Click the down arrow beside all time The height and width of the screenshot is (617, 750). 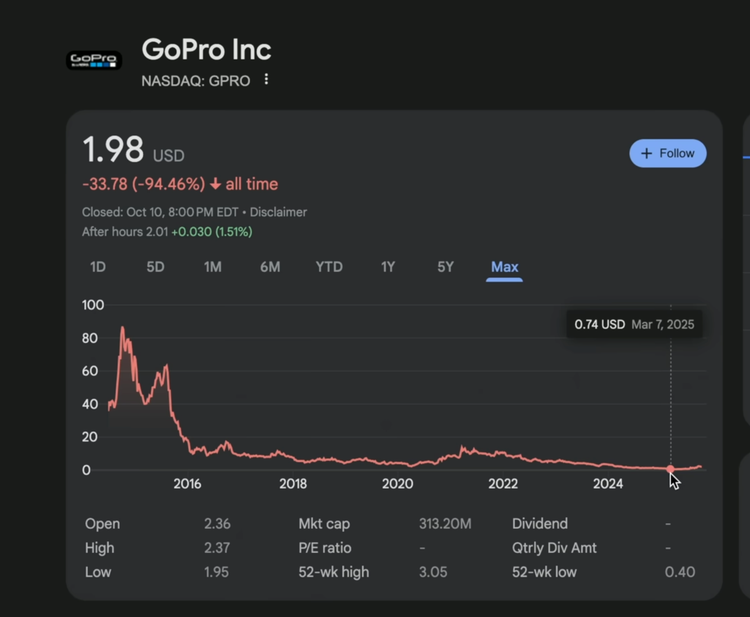coord(215,184)
